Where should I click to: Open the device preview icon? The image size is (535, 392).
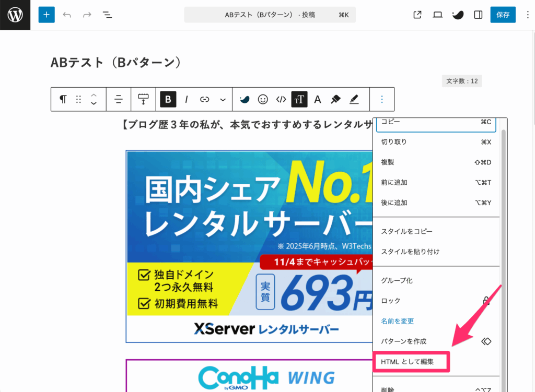437,15
